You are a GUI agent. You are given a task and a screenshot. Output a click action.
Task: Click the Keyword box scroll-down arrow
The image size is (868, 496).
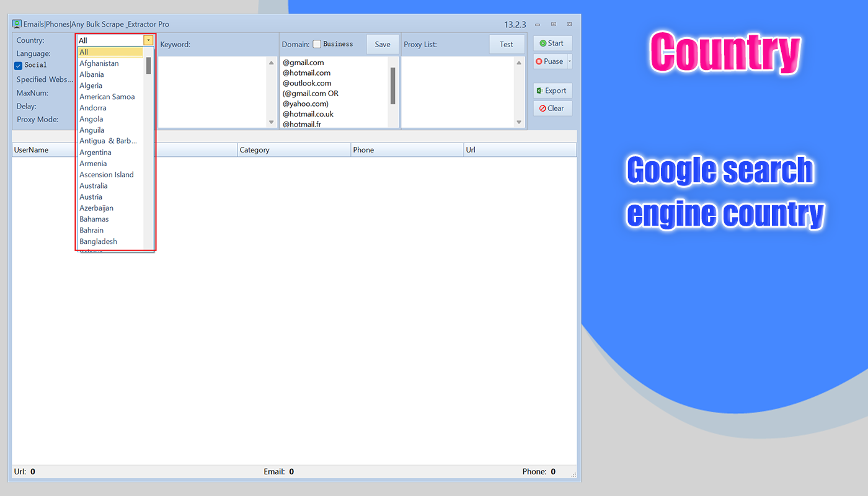tap(271, 122)
